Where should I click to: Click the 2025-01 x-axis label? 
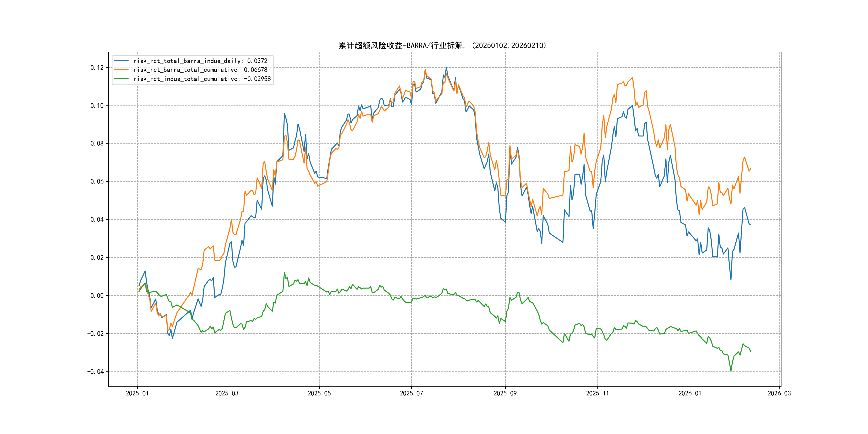(137, 393)
